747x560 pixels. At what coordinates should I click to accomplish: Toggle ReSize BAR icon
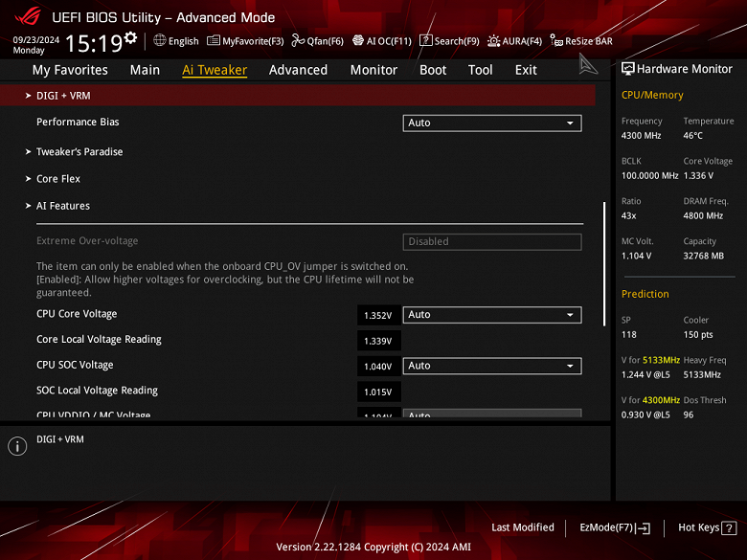pos(556,40)
